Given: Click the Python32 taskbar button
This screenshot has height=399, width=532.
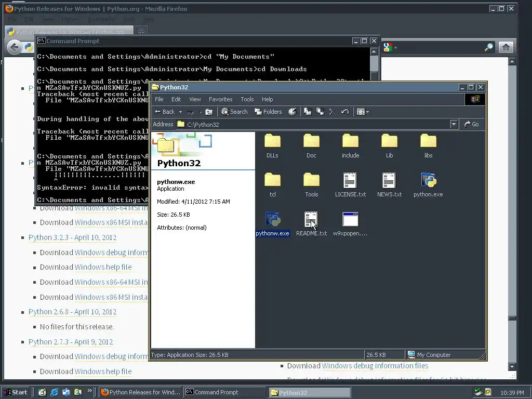Looking at the screenshot, I should [310, 393].
